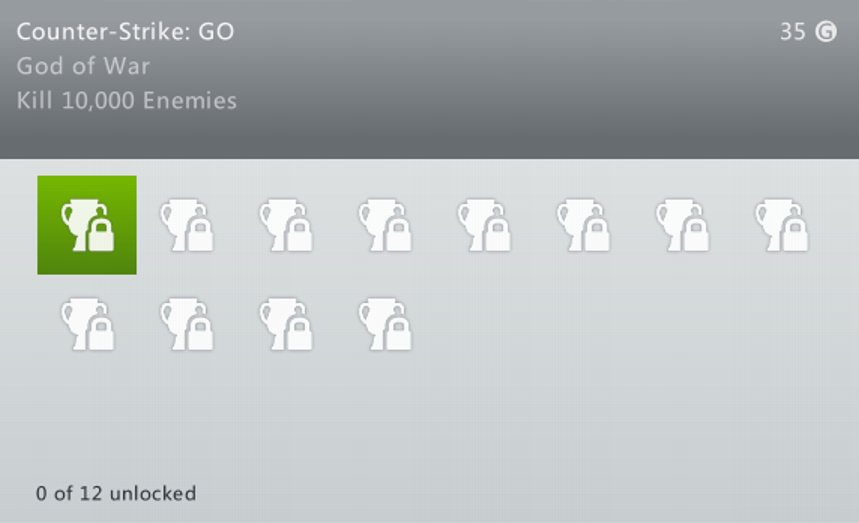Viewport: 859px width, 523px height.
Task: Select the first locked achievement in the bottom row
Action: tap(87, 324)
